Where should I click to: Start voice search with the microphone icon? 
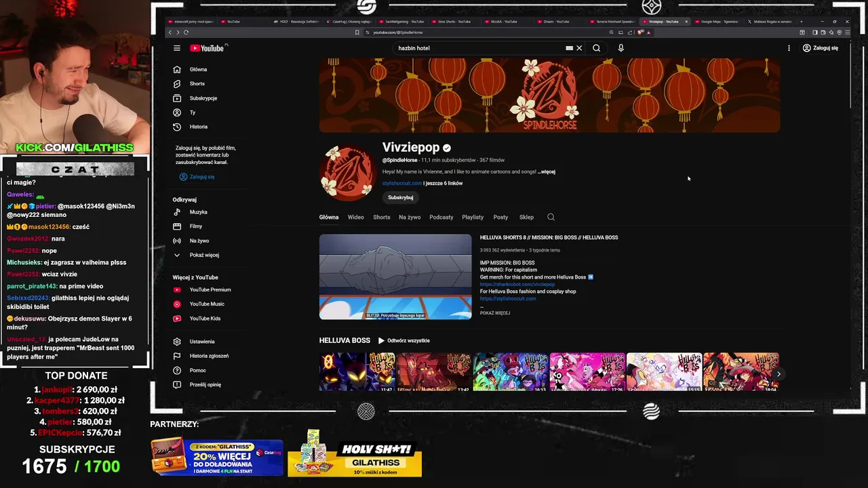620,48
